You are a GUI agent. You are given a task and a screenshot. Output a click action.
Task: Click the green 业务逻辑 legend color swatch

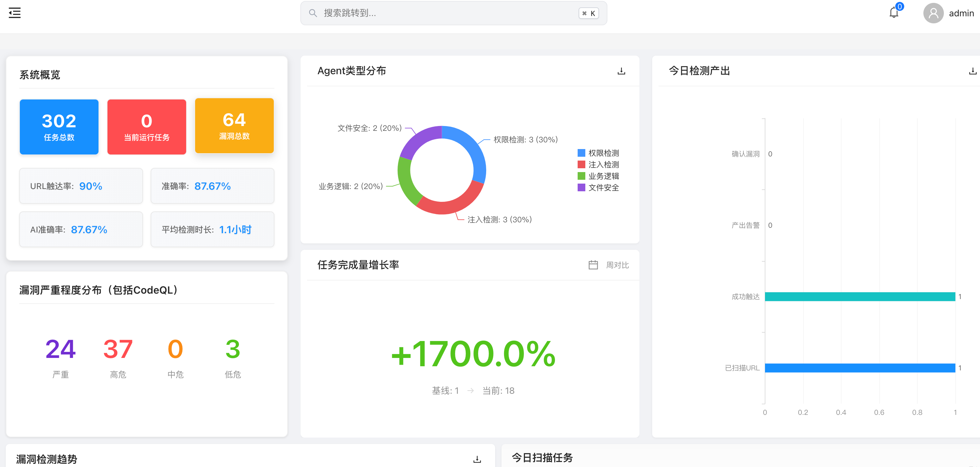tap(581, 176)
